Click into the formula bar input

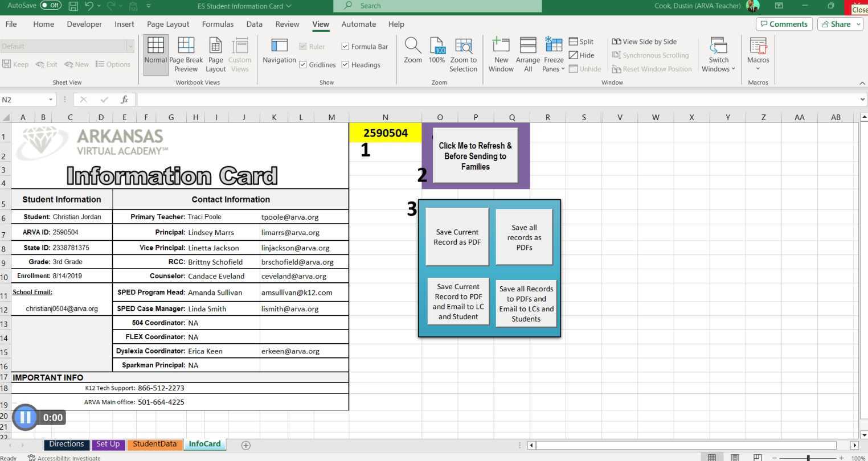click(x=496, y=100)
